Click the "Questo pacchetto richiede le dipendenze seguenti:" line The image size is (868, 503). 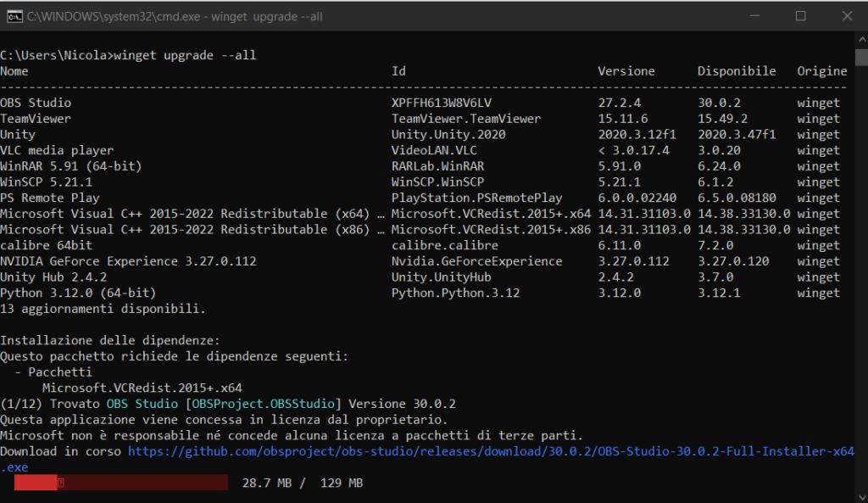point(175,356)
